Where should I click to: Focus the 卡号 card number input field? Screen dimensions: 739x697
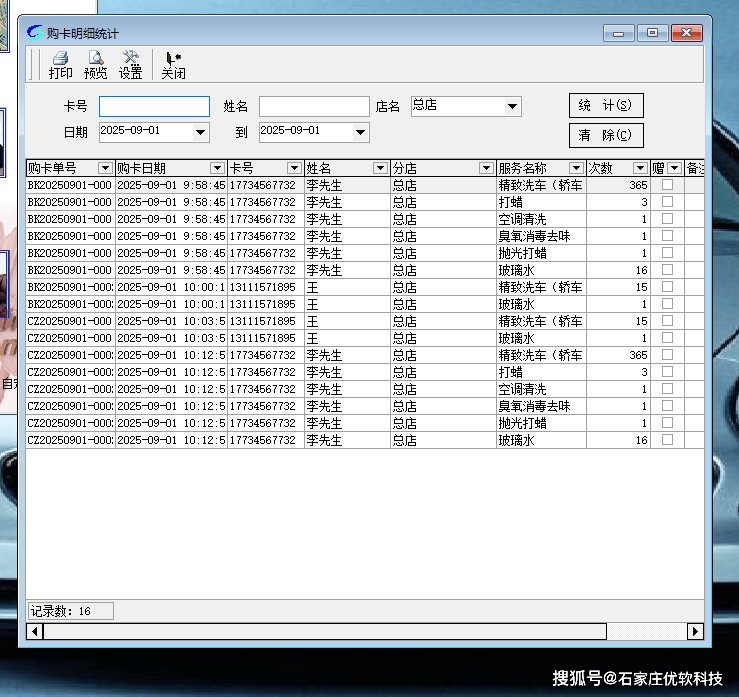click(x=154, y=107)
